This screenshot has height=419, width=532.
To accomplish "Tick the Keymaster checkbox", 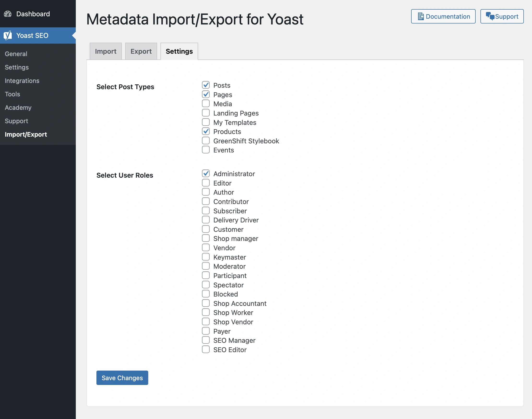I will 206,256.
